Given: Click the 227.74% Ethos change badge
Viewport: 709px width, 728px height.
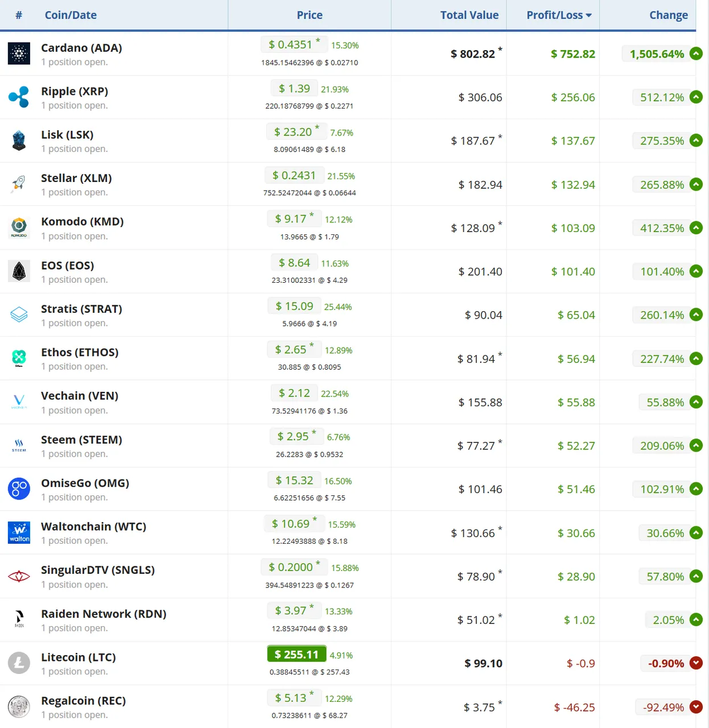Looking at the screenshot, I should pyautogui.click(x=662, y=359).
